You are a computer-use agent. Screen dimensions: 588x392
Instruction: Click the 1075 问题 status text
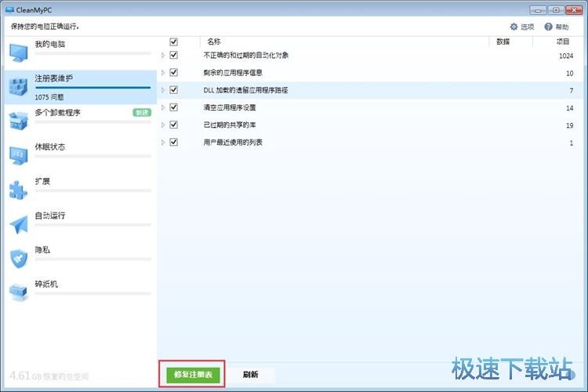[x=49, y=97]
